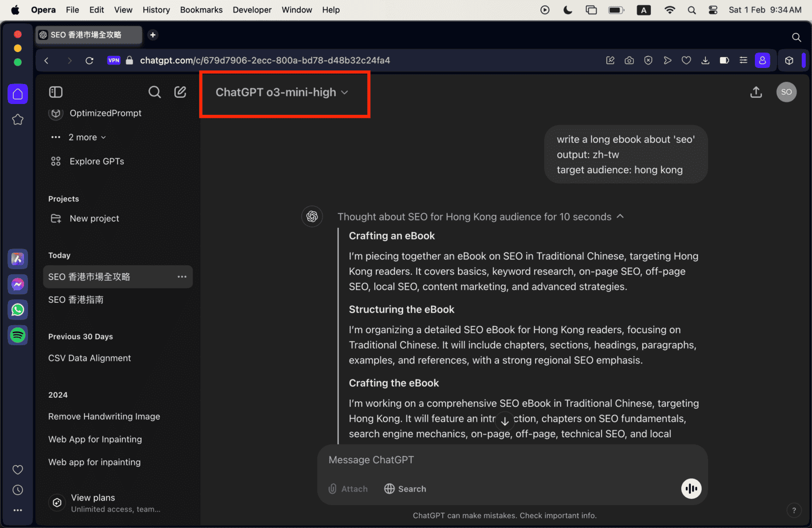
Task: Click View plans at sidebar bottom
Action: click(x=106, y=503)
